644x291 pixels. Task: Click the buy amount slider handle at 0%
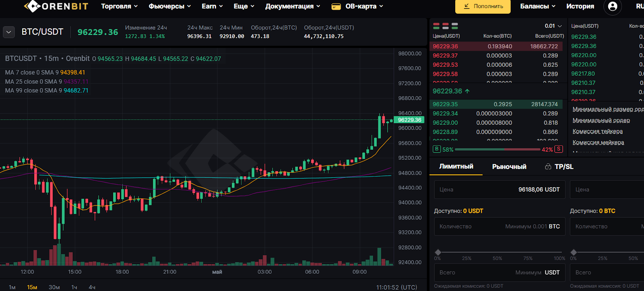[438, 252]
